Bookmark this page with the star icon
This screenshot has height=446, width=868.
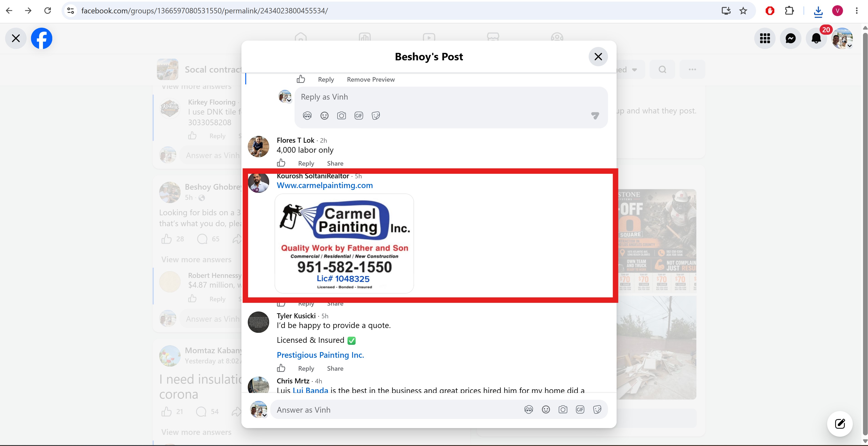coord(743,11)
